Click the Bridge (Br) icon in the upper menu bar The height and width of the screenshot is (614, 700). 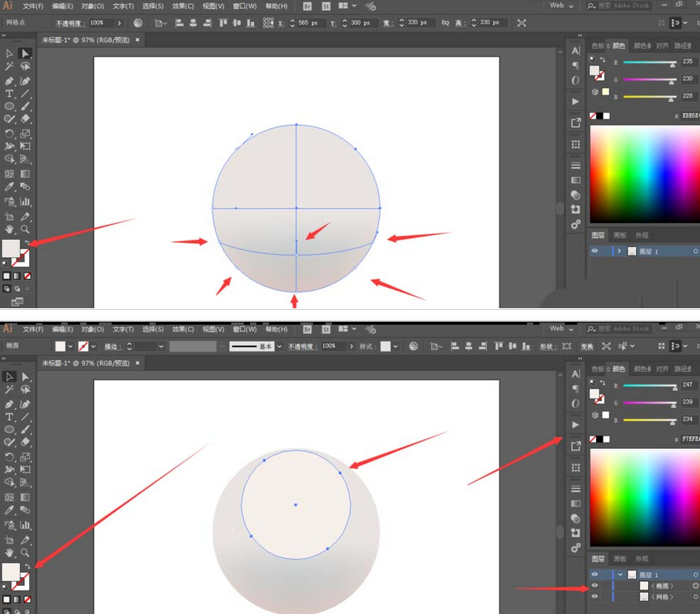[307, 6]
